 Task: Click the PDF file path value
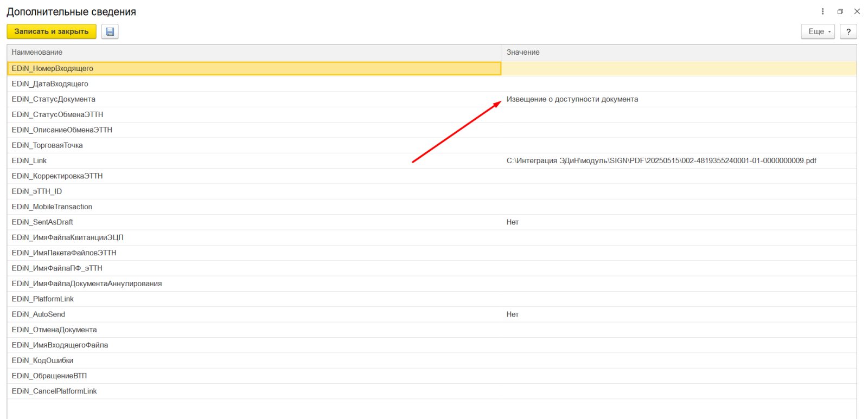point(661,160)
